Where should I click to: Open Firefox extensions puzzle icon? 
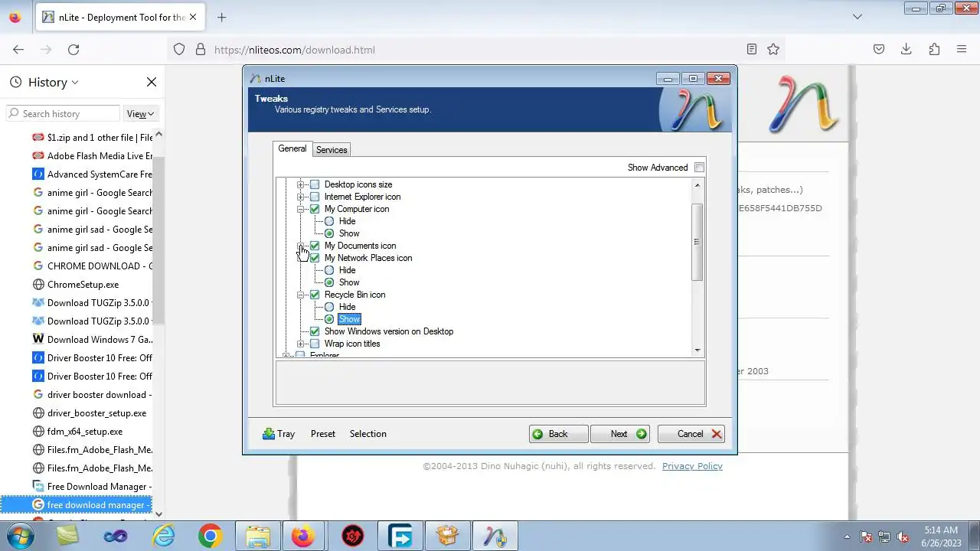[934, 49]
